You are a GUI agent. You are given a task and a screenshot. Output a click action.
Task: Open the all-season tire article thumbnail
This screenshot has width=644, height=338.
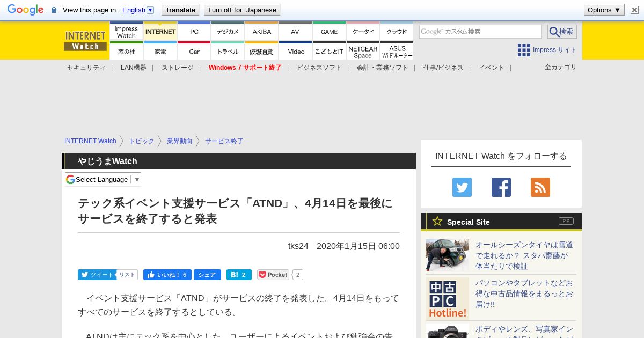point(448,255)
